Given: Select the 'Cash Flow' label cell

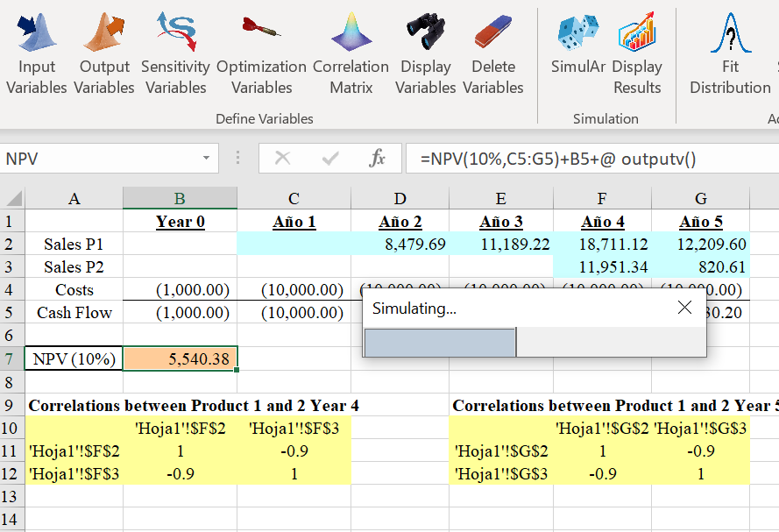Looking at the screenshot, I should pyautogui.click(x=74, y=312).
